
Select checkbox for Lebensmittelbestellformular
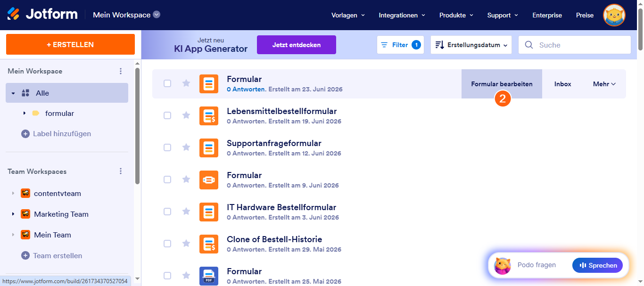167,115
